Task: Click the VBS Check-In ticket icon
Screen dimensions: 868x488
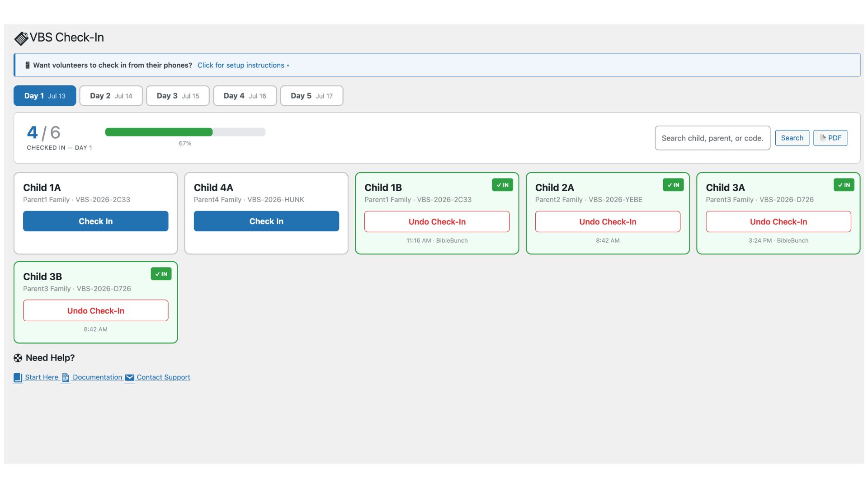Action: (21, 38)
